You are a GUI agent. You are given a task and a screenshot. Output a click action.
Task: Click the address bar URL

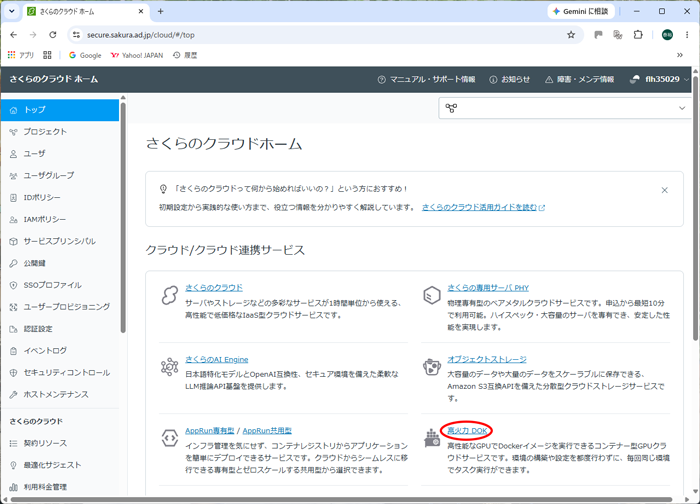coord(141,35)
